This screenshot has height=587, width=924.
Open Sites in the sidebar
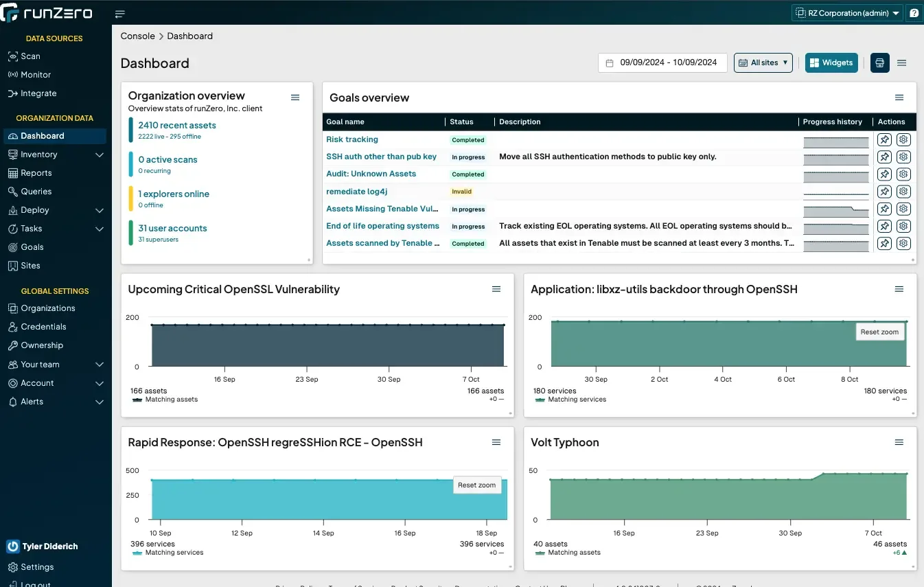[x=30, y=266]
